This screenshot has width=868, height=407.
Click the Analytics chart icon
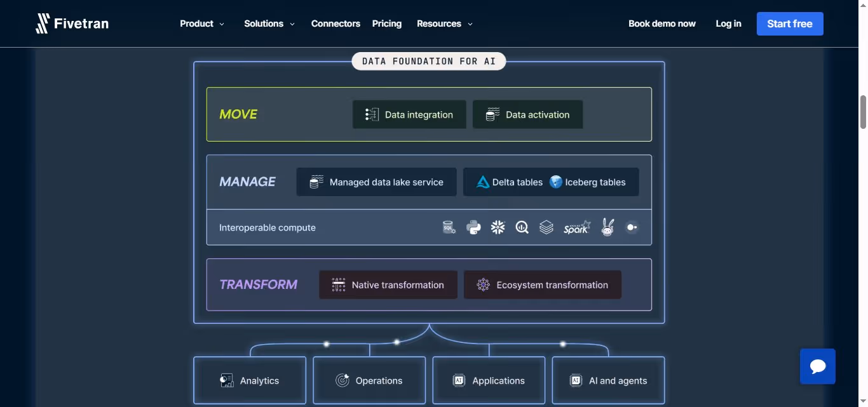click(x=226, y=380)
